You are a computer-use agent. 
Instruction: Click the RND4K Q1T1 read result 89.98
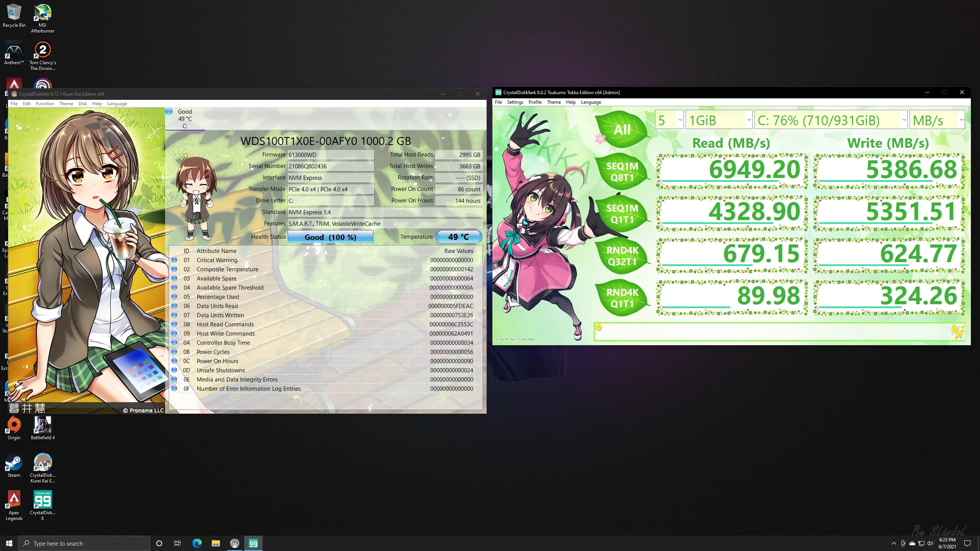pyautogui.click(x=732, y=298)
